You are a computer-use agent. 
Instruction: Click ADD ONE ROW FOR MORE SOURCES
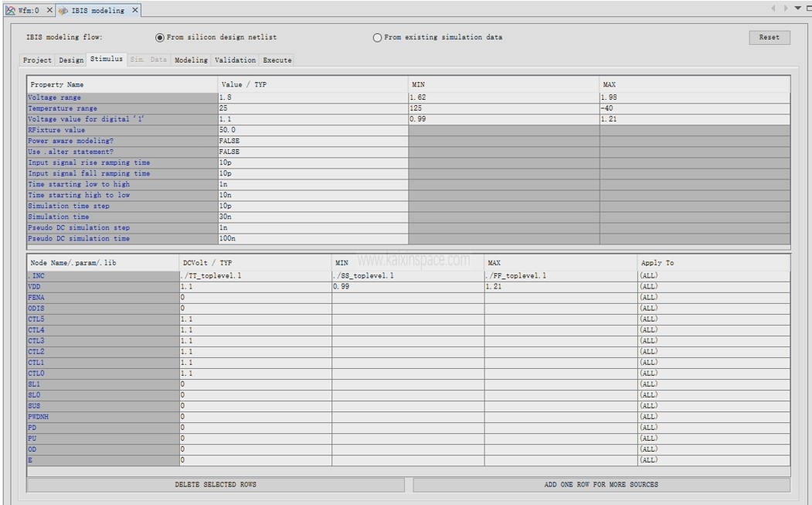(601, 485)
